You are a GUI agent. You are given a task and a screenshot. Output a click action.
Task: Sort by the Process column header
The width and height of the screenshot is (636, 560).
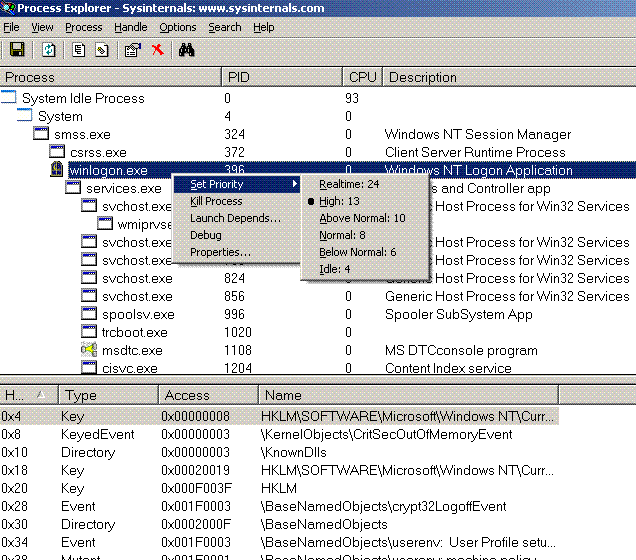[x=110, y=77]
